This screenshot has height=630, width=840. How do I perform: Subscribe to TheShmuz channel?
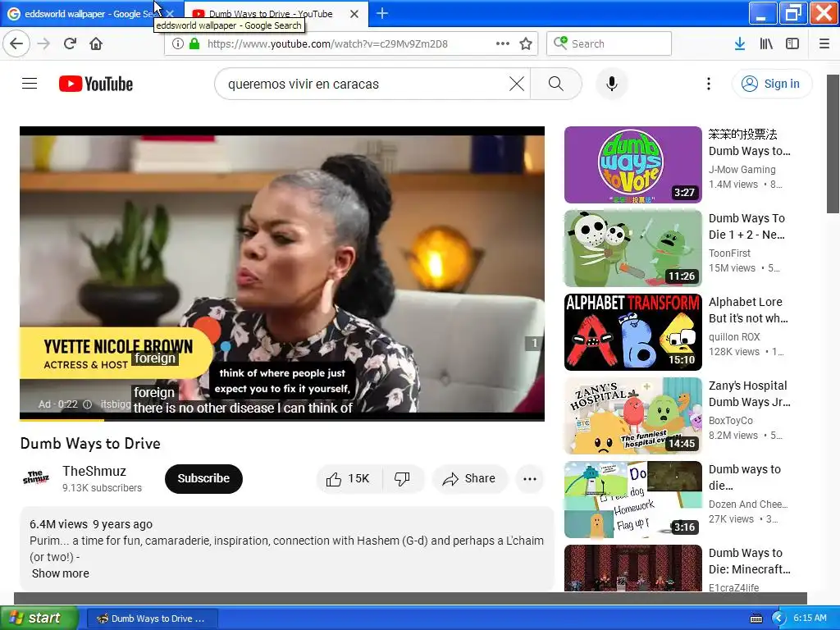point(203,478)
